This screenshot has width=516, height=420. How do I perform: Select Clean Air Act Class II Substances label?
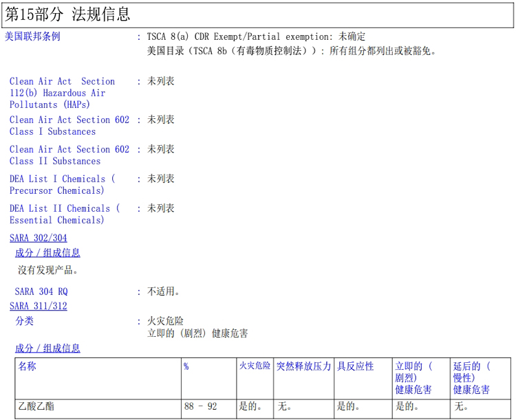click(69, 155)
